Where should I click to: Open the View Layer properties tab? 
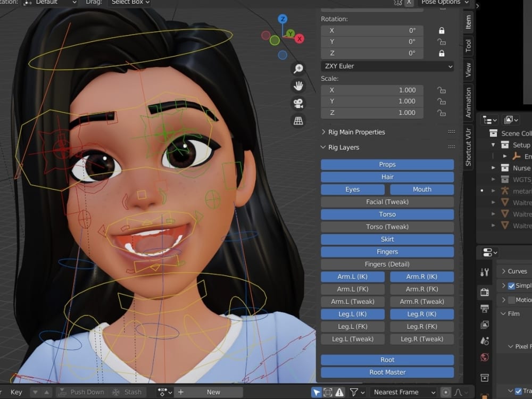point(484,323)
